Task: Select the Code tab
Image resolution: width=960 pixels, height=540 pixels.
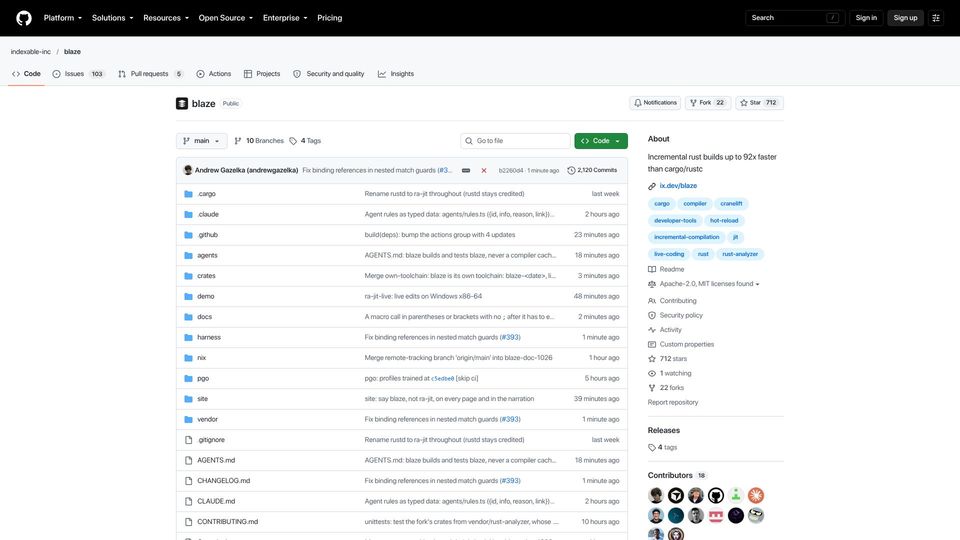Action: click(26, 73)
